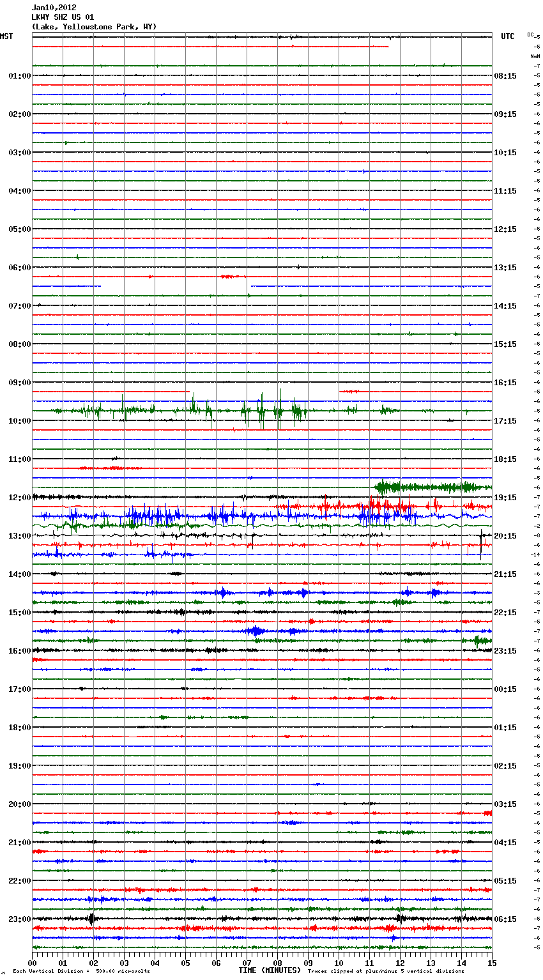Click the "21:15" UTC time label
The height and width of the screenshot is (980, 543).
tap(505, 574)
